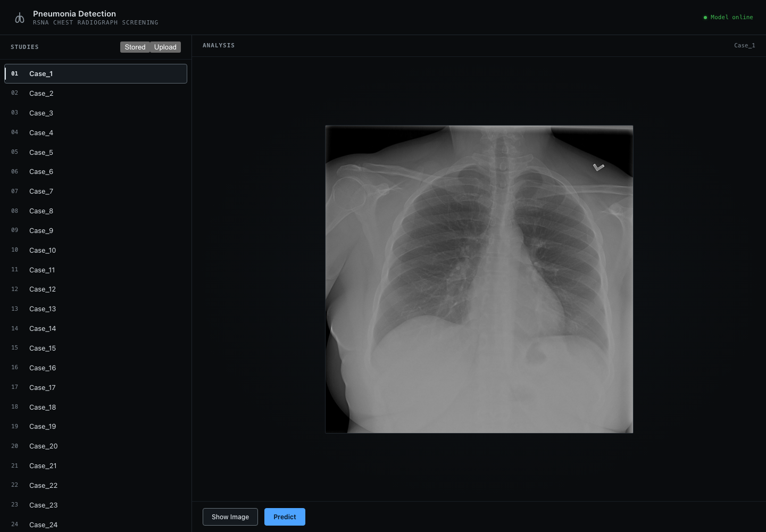
Task: Click the Pneumonia Detection title
Action: [x=74, y=14]
